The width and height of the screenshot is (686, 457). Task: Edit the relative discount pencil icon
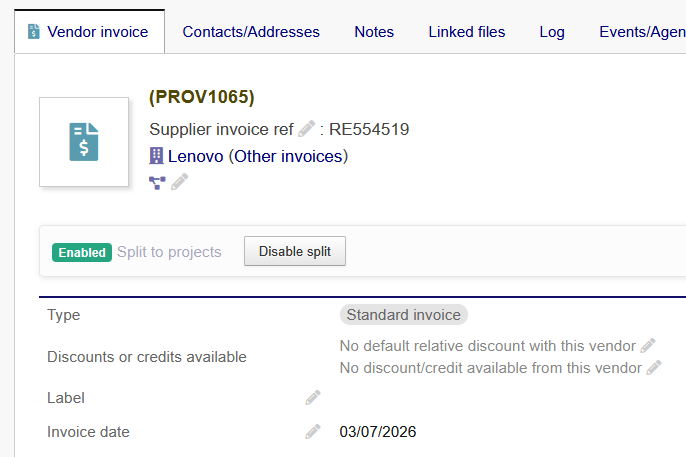tap(648, 345)
